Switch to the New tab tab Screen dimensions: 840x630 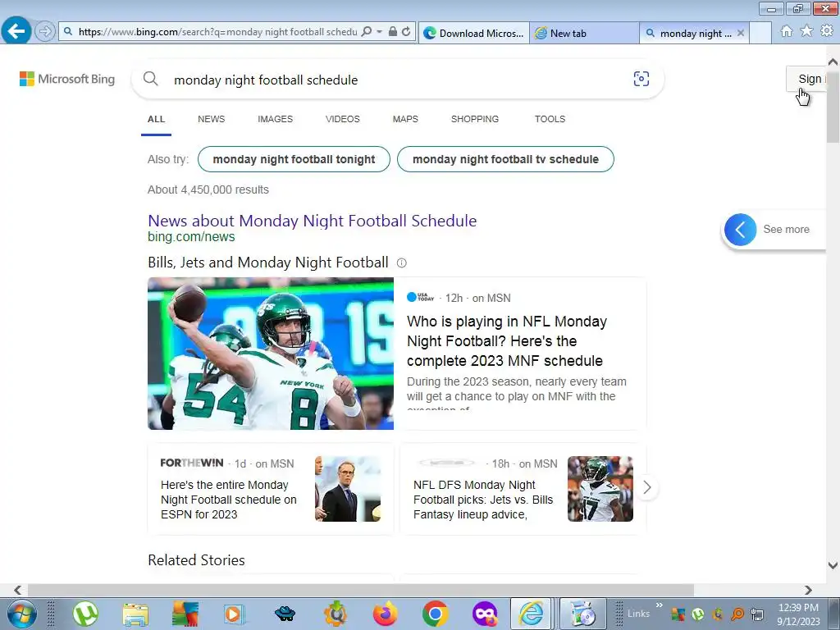(584, 33)
